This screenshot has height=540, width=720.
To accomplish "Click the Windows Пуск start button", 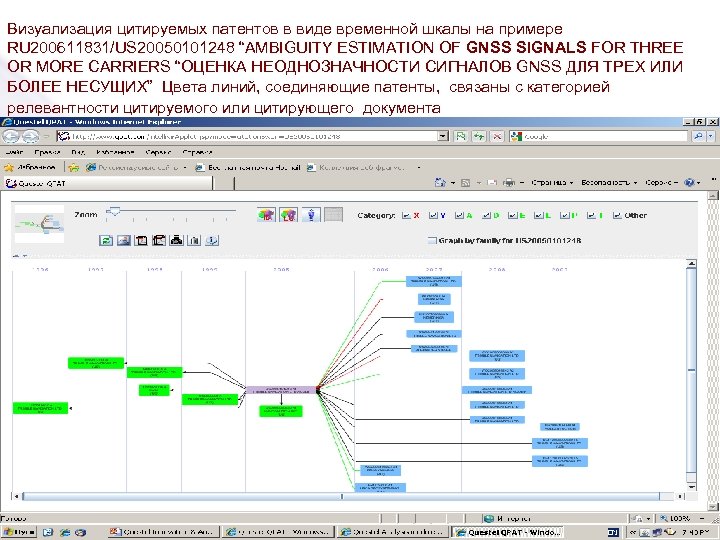I will (18, 532).
